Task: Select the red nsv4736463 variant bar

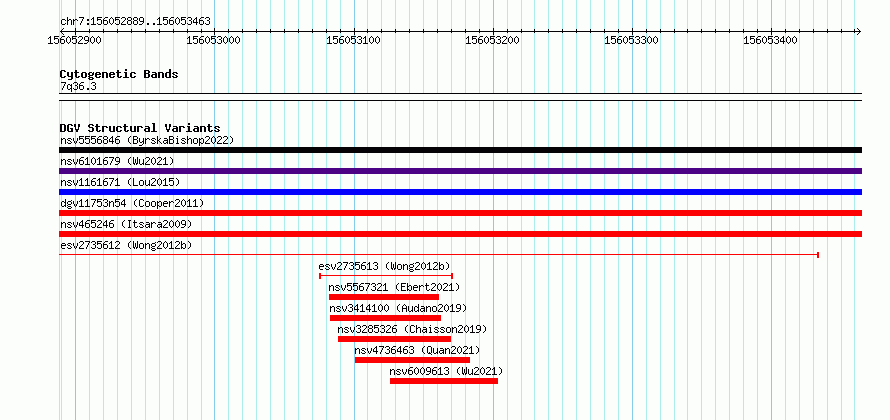Action: 413,360
